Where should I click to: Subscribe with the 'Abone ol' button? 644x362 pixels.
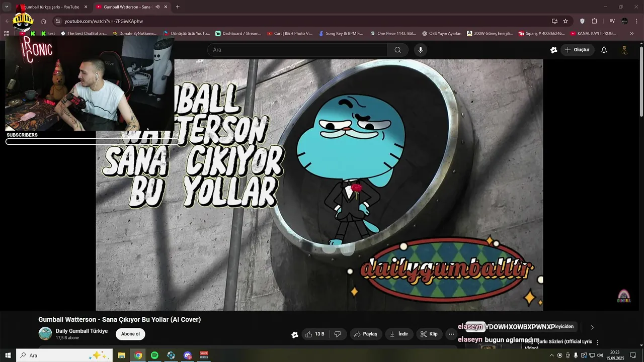pos(130,334)
